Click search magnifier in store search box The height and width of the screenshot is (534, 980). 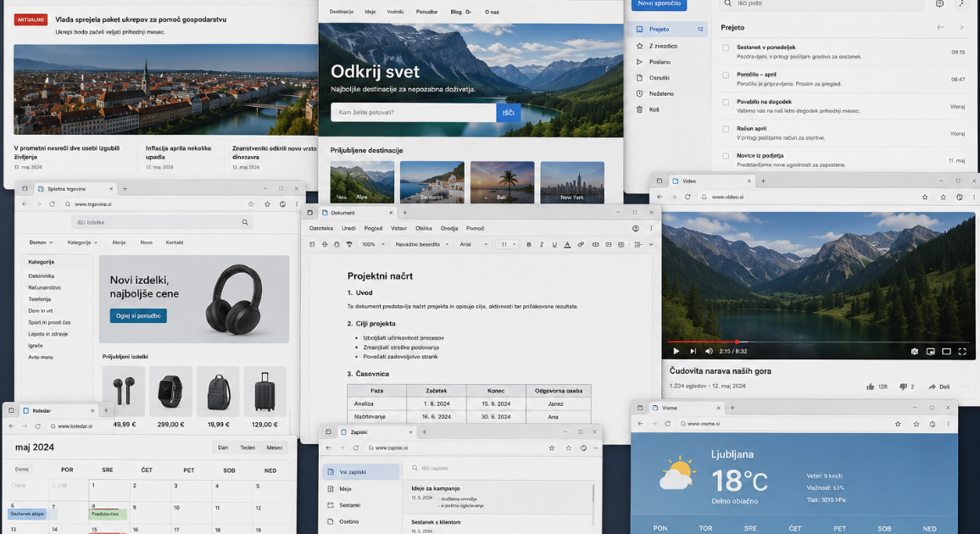(245, 222)
